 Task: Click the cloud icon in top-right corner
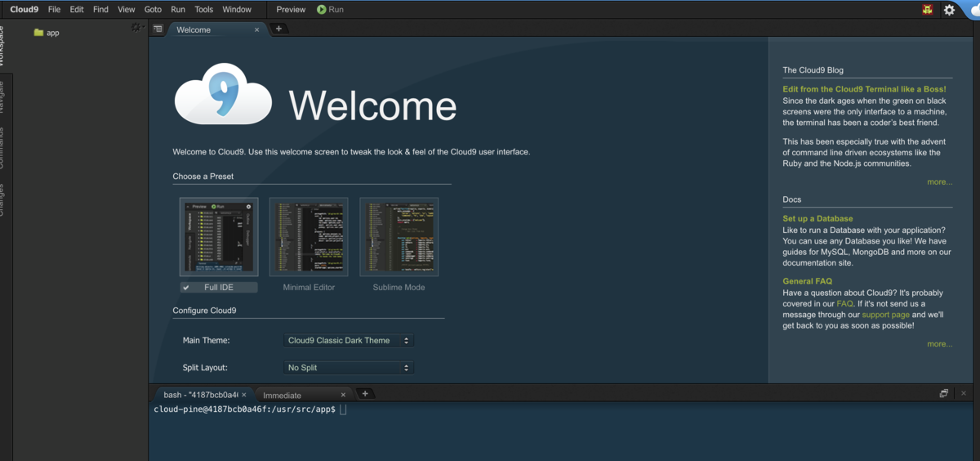(x=973, y=10)
